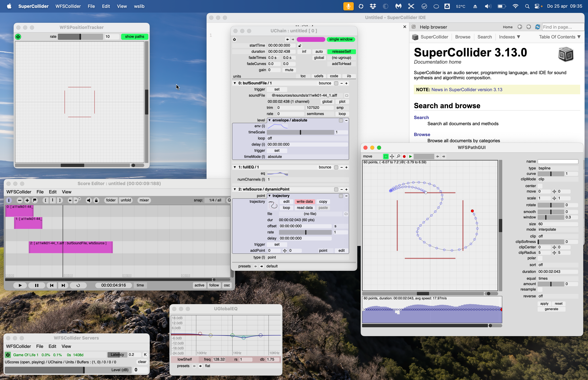Click record button in WFSPathGUI toolbar
This screenshot has height=380, width=588.
pos(404,156)
